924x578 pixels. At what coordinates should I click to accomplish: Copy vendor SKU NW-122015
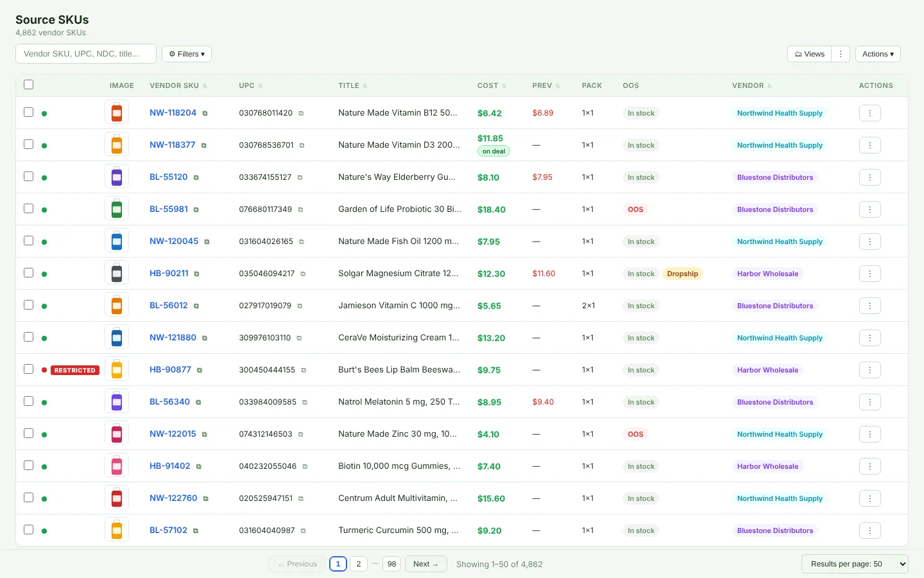coord(205,434)
